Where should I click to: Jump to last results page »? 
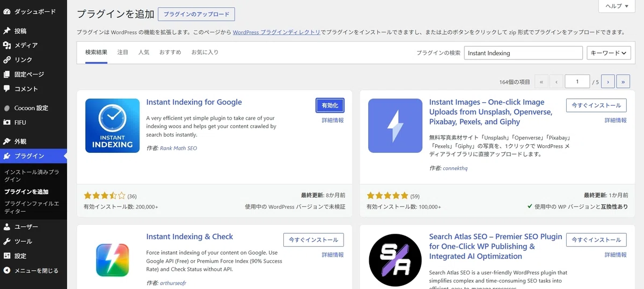click(623, 82)
